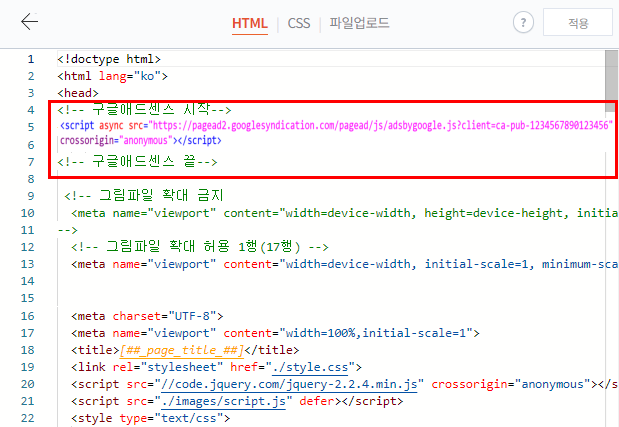Image resolution: width=619 pixels, height=427 pixels.
Task: Click the viewport meta with height=device-height
Action: tap(345, 213)
